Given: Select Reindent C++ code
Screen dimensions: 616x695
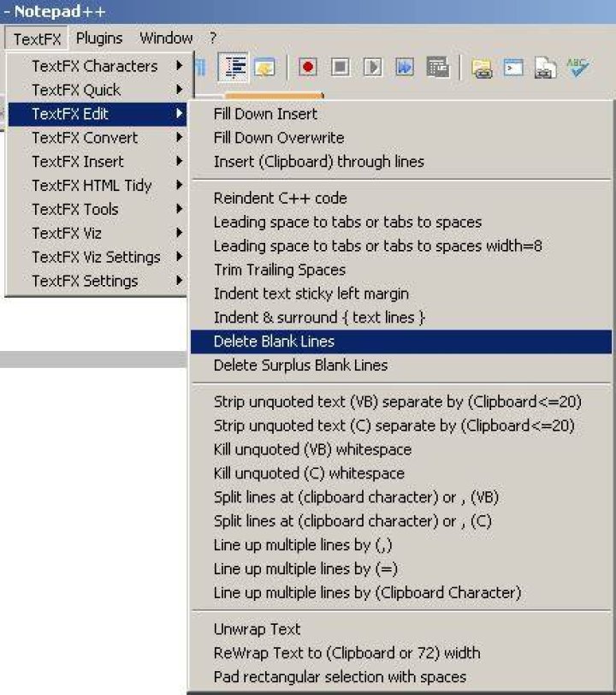Looking at the screenshot, I should tap(401, 198).
